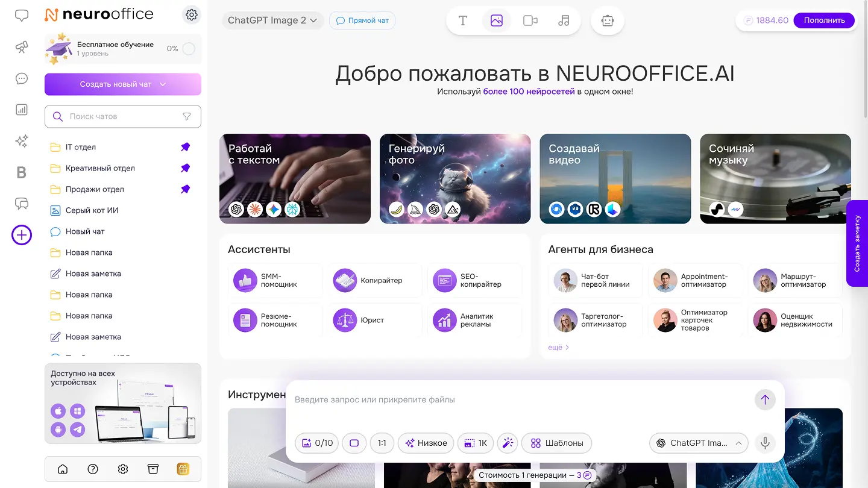Screen dimensions: 868x488
Task: Open the gift icon in bottom bar
Action: pyautogui.click(x=183, y=469)
